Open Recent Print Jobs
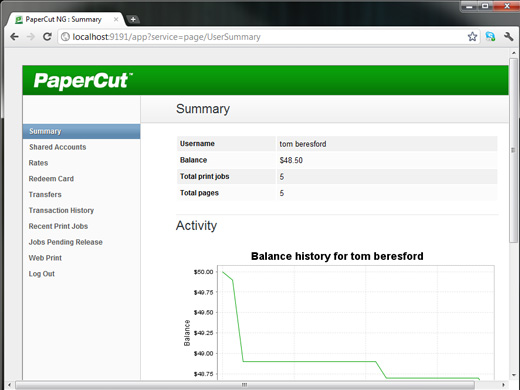Image resolution: width=520 pixels, height=390 pixels. [58, 226]
